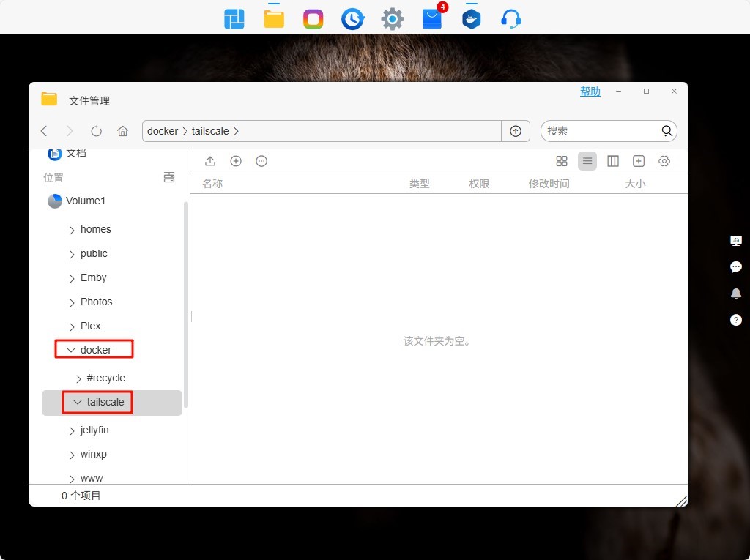Open the support headset dock icon
The height and width of the screenshot is (560, 750).
510,19
